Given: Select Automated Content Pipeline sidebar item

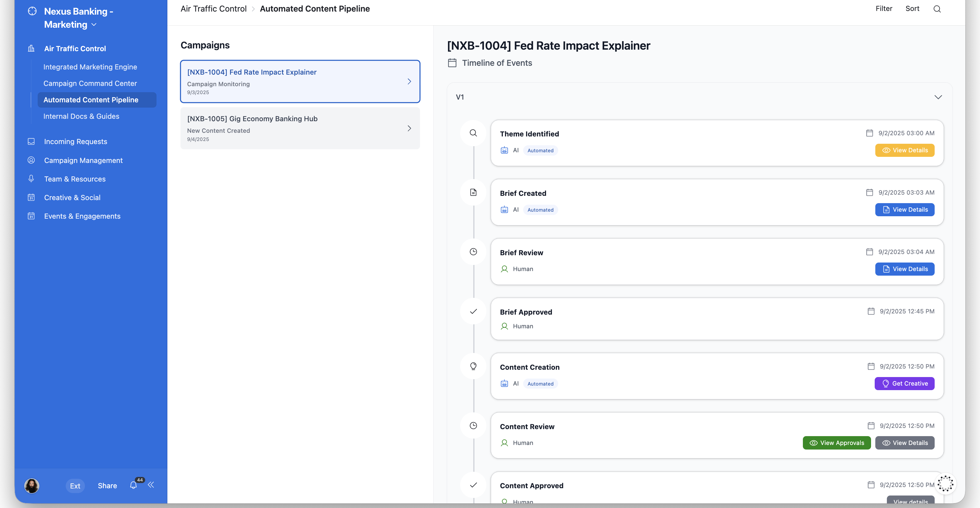Looking at the screenshot, I should pos(97,100).
